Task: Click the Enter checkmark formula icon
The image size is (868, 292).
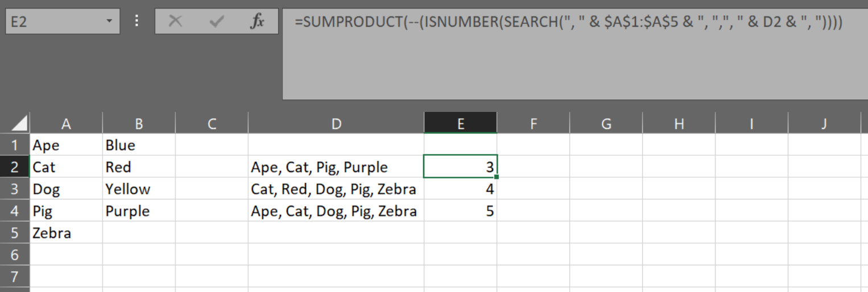Action: pos(217,22)
